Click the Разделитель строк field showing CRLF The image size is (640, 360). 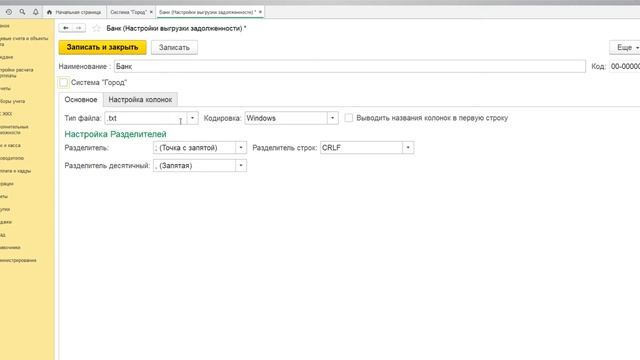coord(361,148)
